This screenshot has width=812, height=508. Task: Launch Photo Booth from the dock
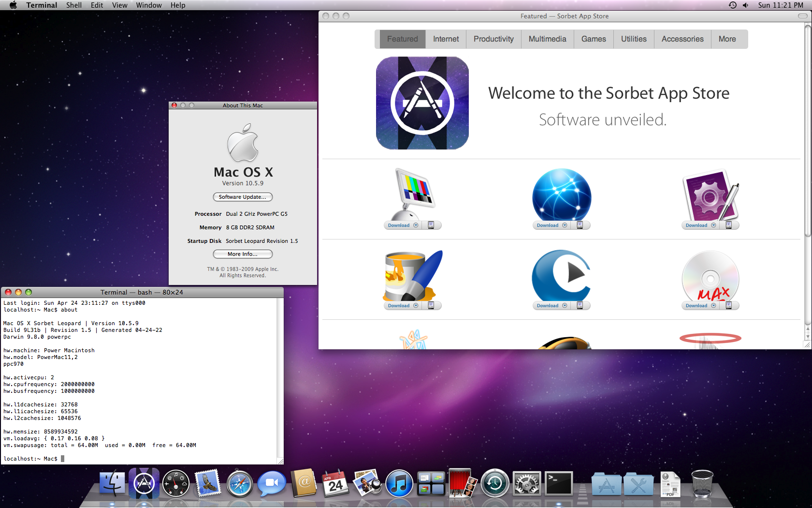click(463, 483)
